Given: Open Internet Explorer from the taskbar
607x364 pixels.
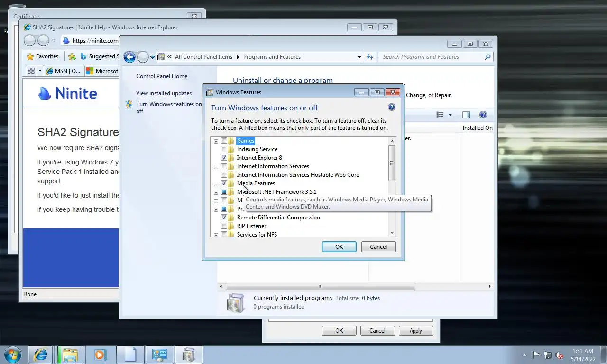Looking at the screenshot, I should pyautogui.click(x=40, y=355).
